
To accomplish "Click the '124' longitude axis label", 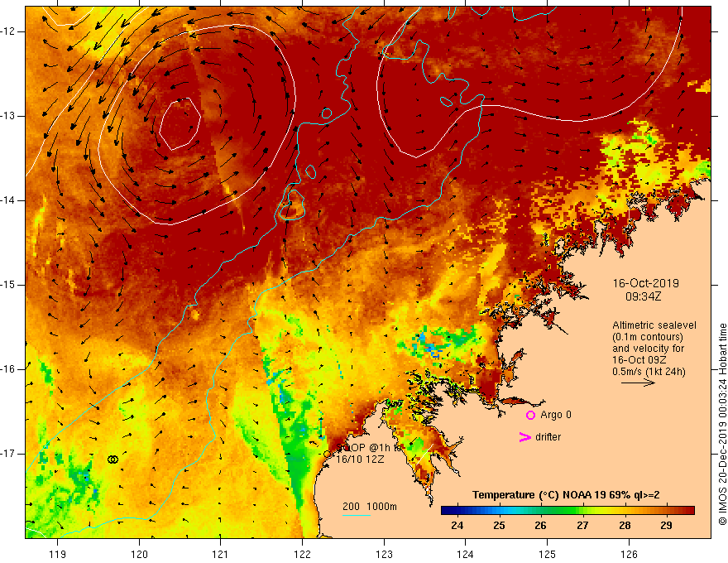I will [465, 554].
